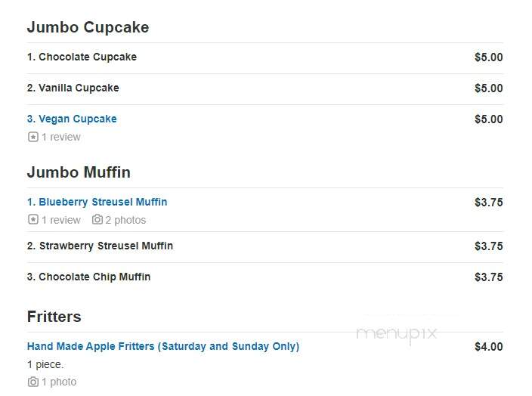
Task: Click the $4.00 price of Apple Fritters
Action: click(489, 347)
